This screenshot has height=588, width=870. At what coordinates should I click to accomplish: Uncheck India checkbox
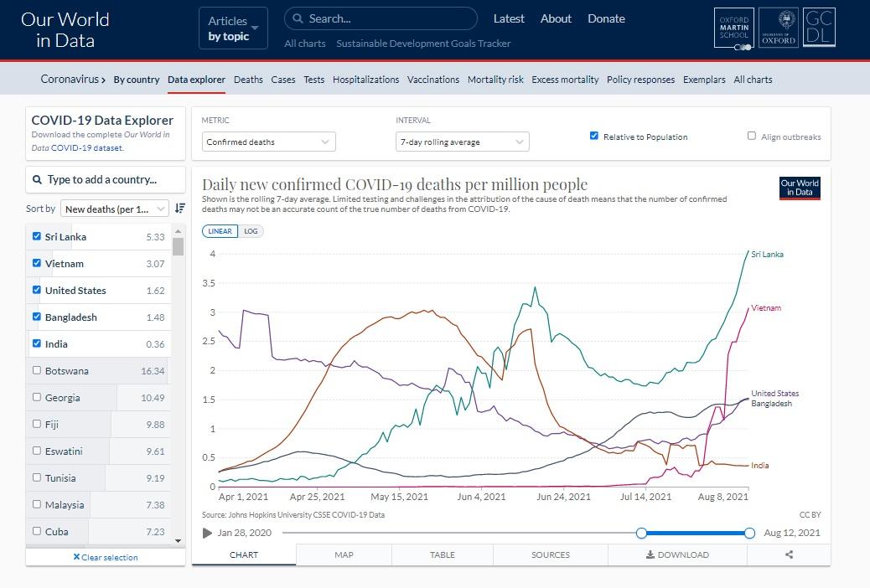point(37,343)
